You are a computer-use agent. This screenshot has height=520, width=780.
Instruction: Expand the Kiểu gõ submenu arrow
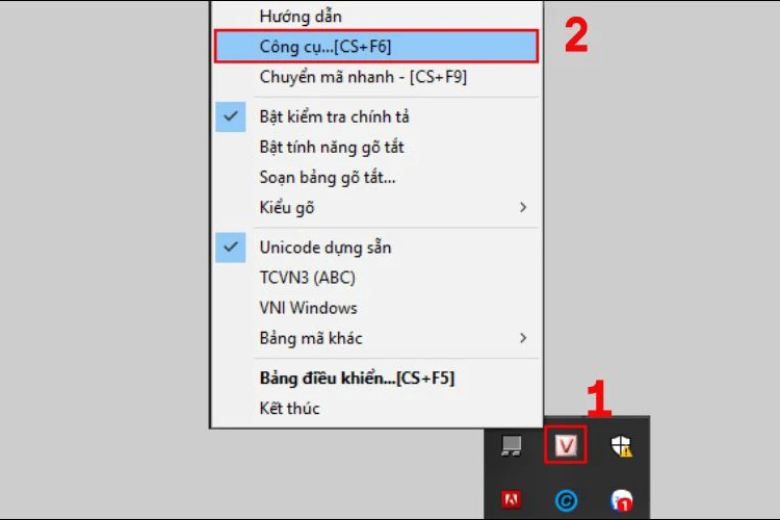(x=523, y=208)
